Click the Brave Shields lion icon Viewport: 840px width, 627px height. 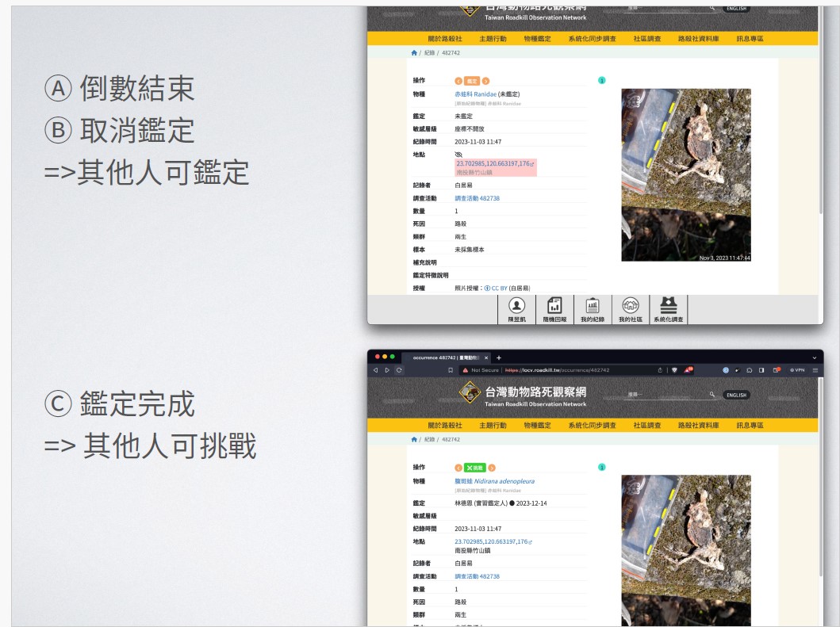coord(674,370)
